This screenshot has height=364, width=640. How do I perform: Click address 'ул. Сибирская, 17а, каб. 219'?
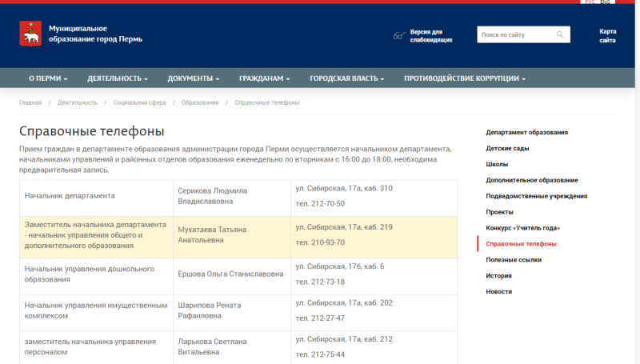pyautogui.click(x=344, y=227)
